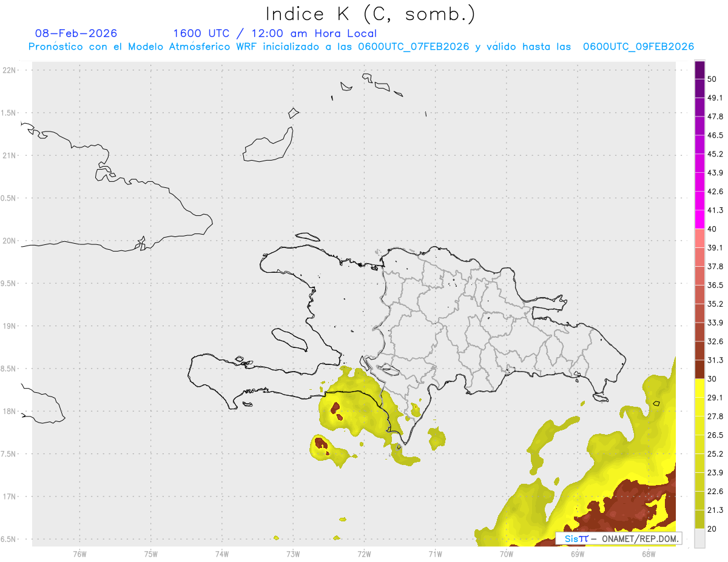Click the '73W' longitude label

tap(293, 554)
